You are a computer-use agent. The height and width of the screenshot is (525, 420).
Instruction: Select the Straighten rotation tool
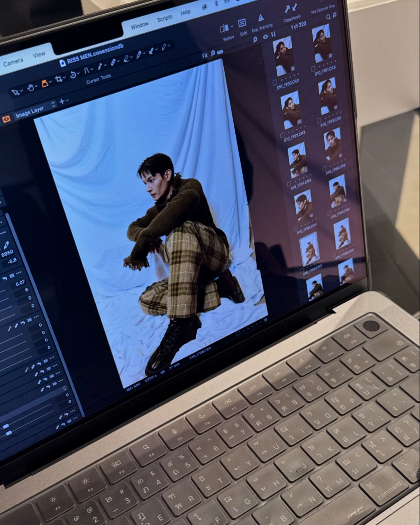(x=73, y=75)
